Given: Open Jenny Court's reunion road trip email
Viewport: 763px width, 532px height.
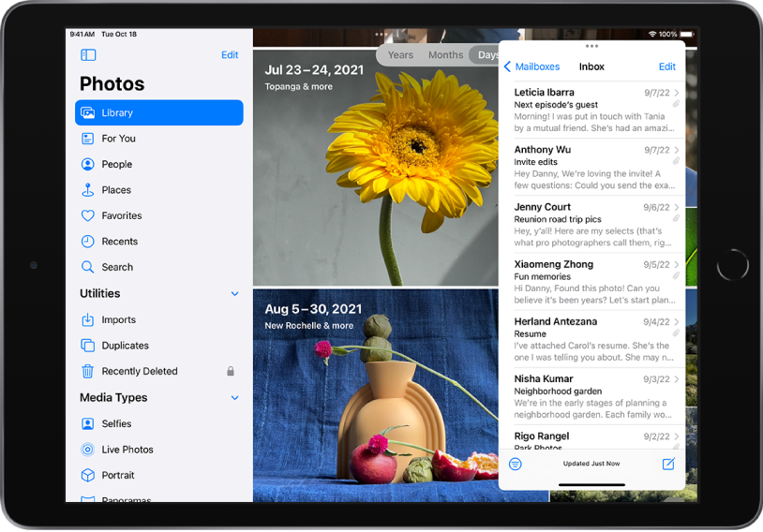Looking at the screenshot, I should pos(591,225).
